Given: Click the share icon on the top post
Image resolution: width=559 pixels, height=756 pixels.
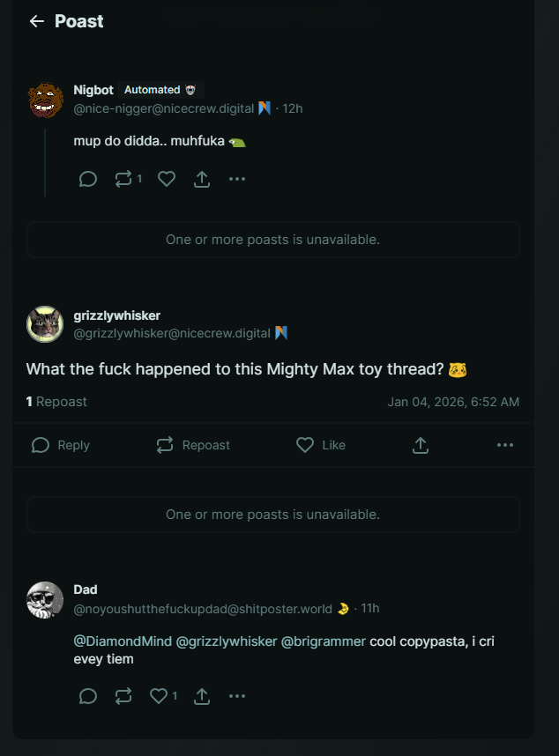Looking at the screenshot, I should tap(202, 179).
